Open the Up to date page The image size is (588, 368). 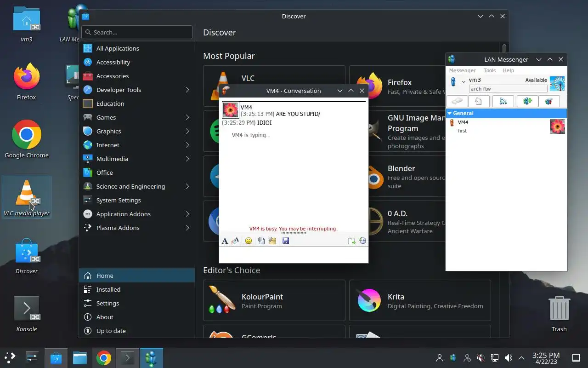[x=137, y=331]
